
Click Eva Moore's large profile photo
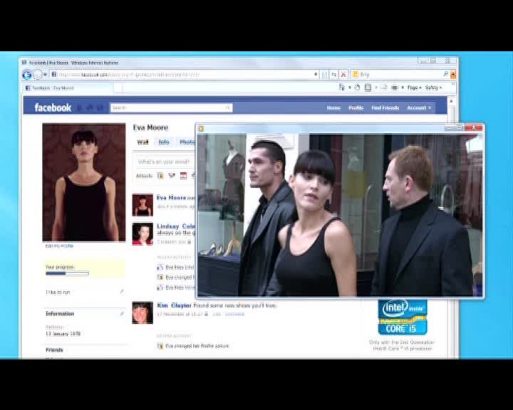[84, 182]
